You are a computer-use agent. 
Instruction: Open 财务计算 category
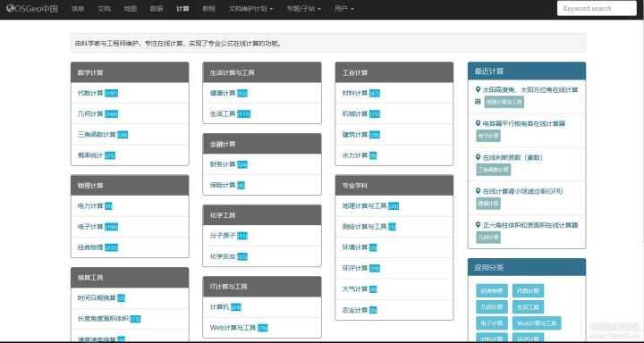click(x=223, y=164)
